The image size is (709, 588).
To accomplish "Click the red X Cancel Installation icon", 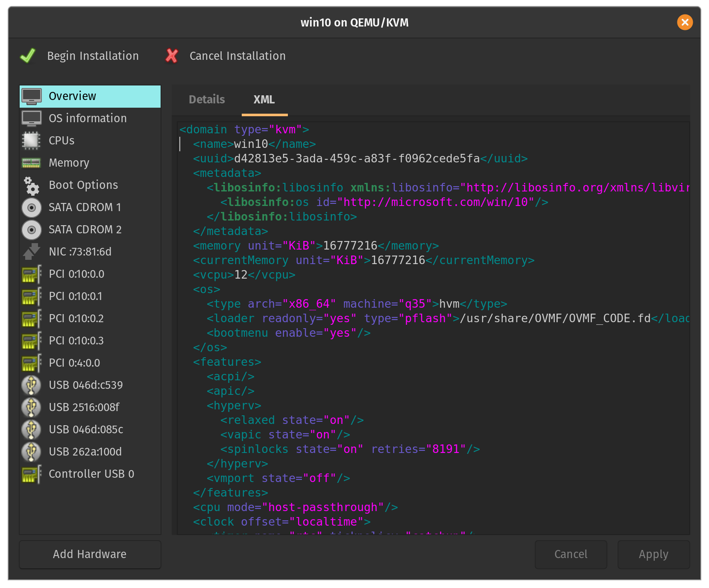I will point(172,56).
